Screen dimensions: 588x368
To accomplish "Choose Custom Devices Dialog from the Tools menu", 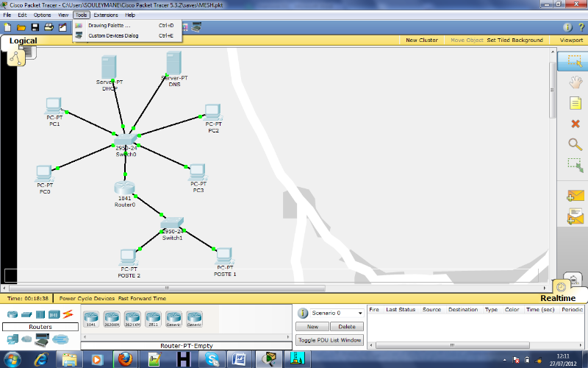I will click(127, 35).
